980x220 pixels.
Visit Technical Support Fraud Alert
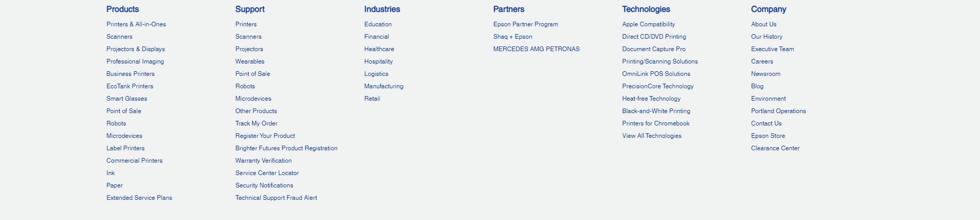(276, 198)
